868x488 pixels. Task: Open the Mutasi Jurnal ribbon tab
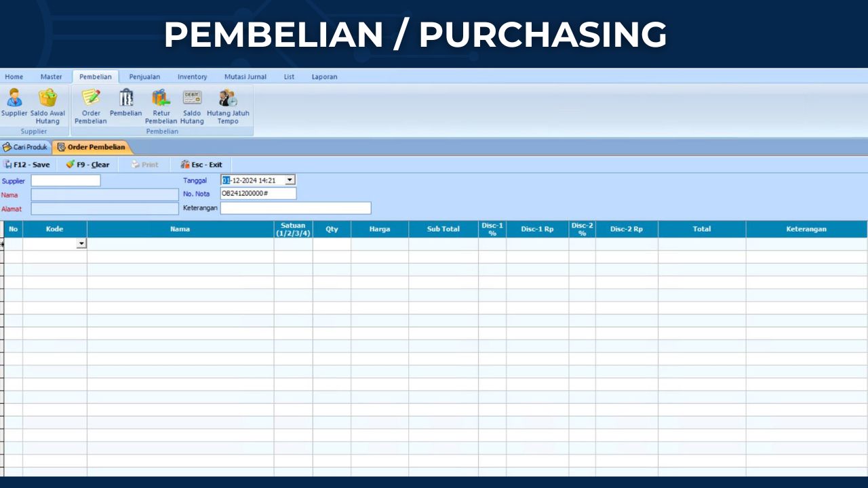coord(245,77)
